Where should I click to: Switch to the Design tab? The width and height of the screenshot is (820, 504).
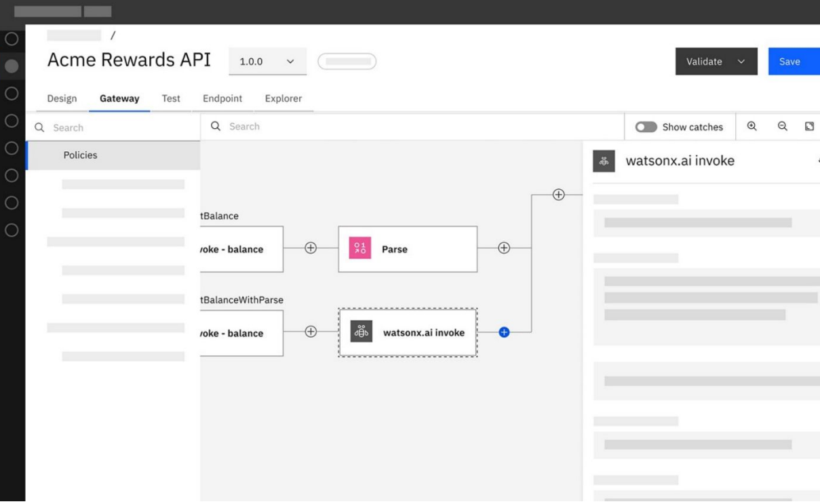[x=62, y=98]
